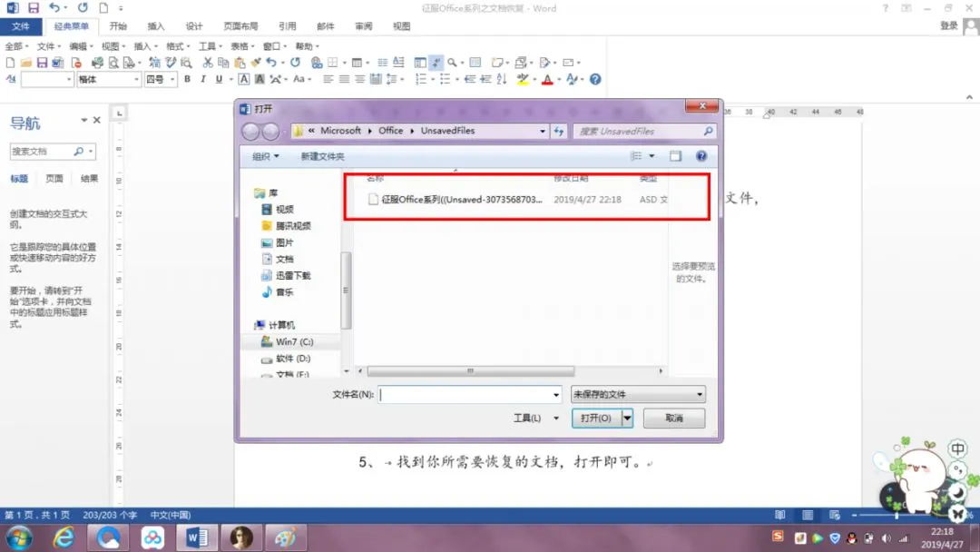
Task: Open the 工具(L) dropdown in dialog
Action: point(535,419)
